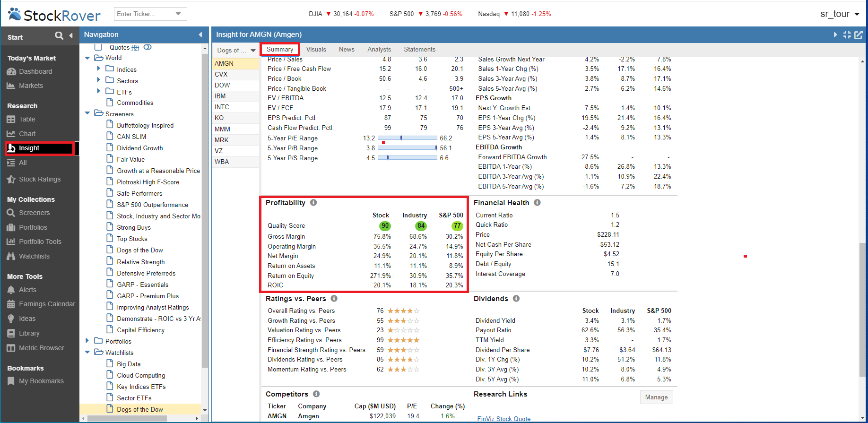Screen dimensions: 868x423
Task: Collapse the World folder
Action: tap(87, 58)
